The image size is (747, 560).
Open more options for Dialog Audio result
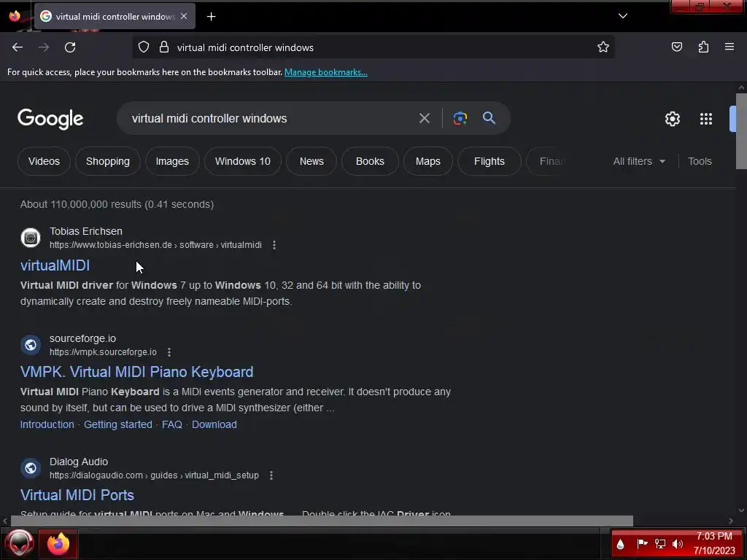click(x=271, y=475)
